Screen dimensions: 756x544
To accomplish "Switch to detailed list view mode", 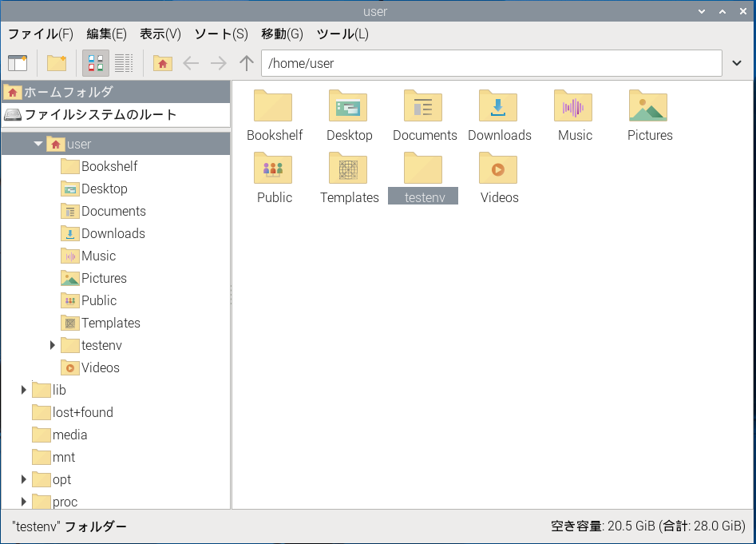I will click(x=124, y=63).
